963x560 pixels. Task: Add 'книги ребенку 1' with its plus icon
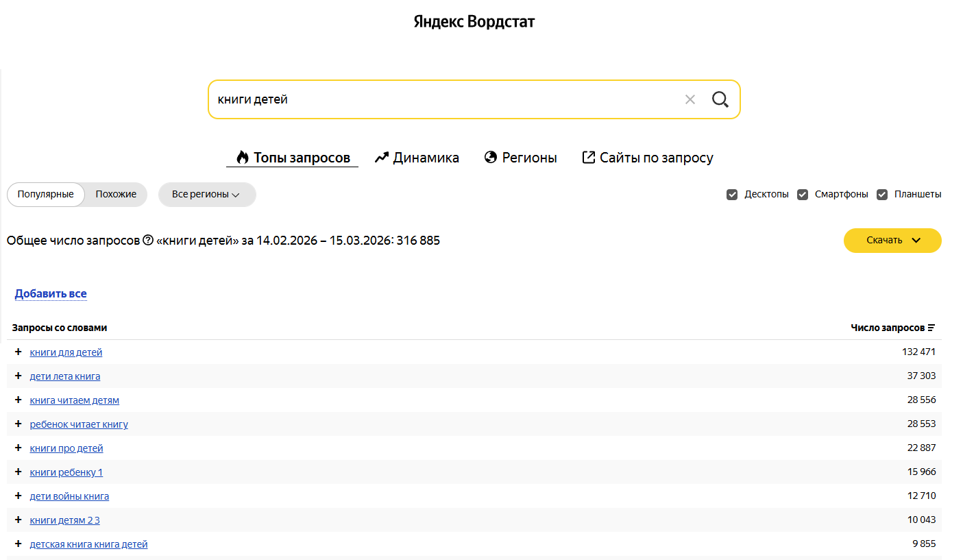tap(19, 472)
